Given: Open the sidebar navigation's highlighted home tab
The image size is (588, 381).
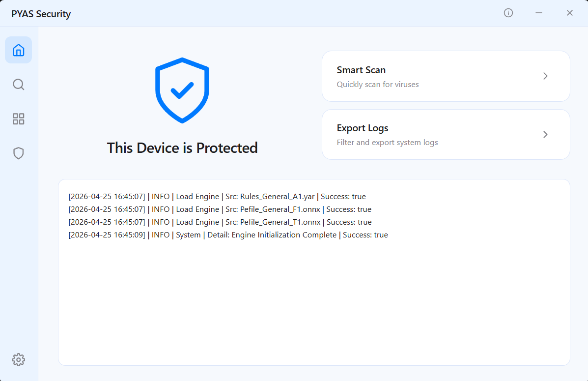Looking at the screenshot, I should 18,50.
